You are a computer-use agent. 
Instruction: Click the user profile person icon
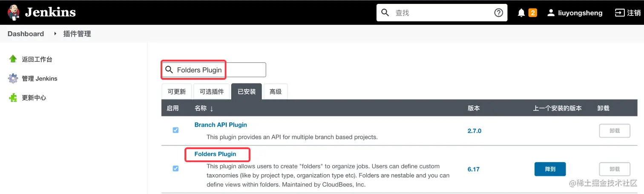point(551,13)
